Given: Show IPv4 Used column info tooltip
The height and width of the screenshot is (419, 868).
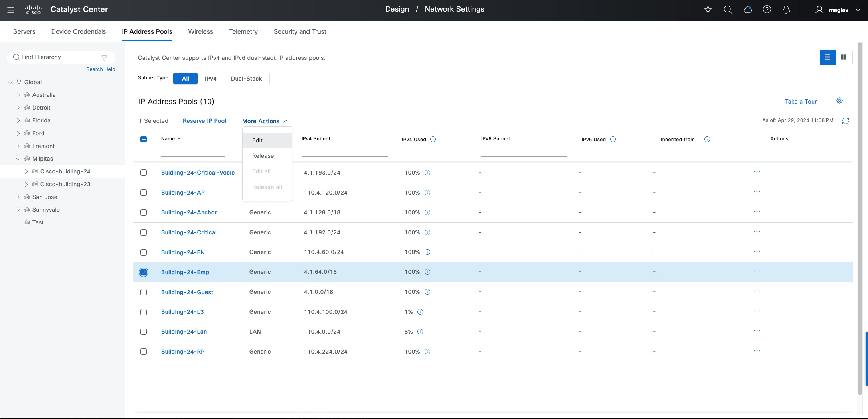Looking at the screenshot, I should 433,139.
